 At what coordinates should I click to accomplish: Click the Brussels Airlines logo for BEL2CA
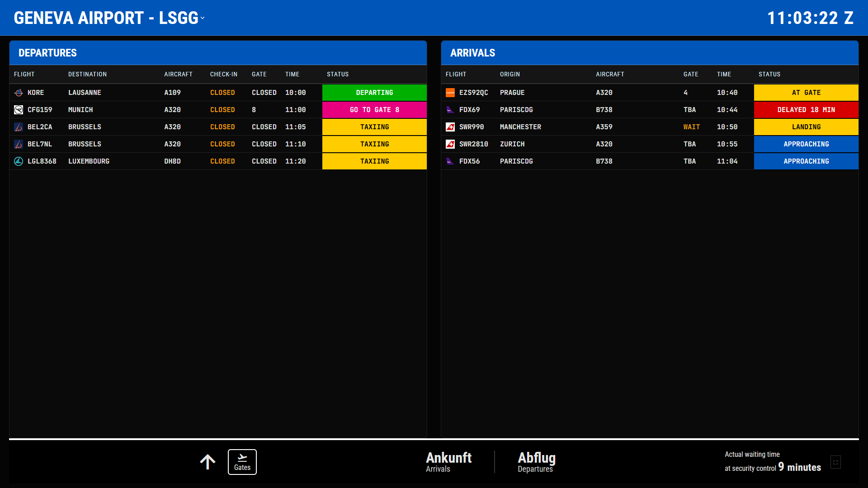tap(19, 127)
